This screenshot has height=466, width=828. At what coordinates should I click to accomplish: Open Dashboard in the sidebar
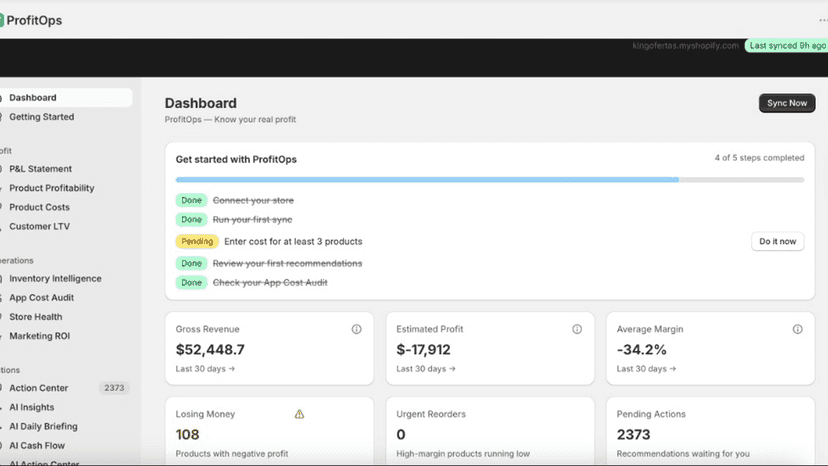click(65, 98)
